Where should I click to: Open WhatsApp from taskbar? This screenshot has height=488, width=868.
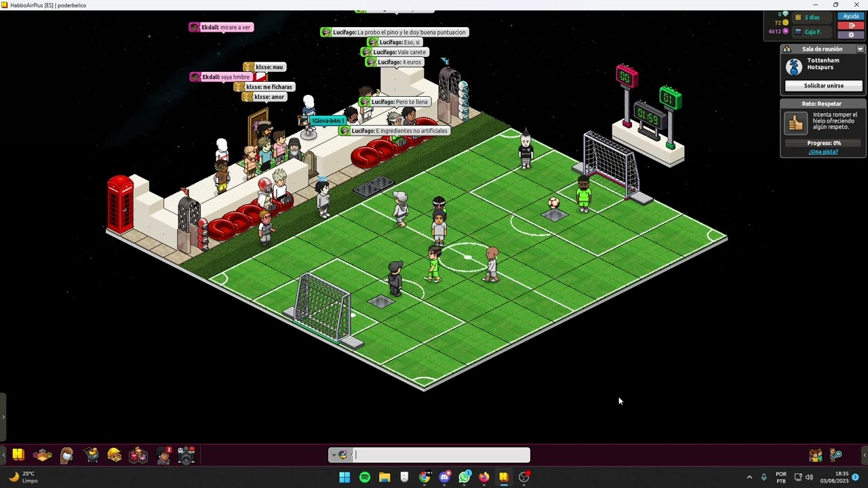[x=464, y=477]
